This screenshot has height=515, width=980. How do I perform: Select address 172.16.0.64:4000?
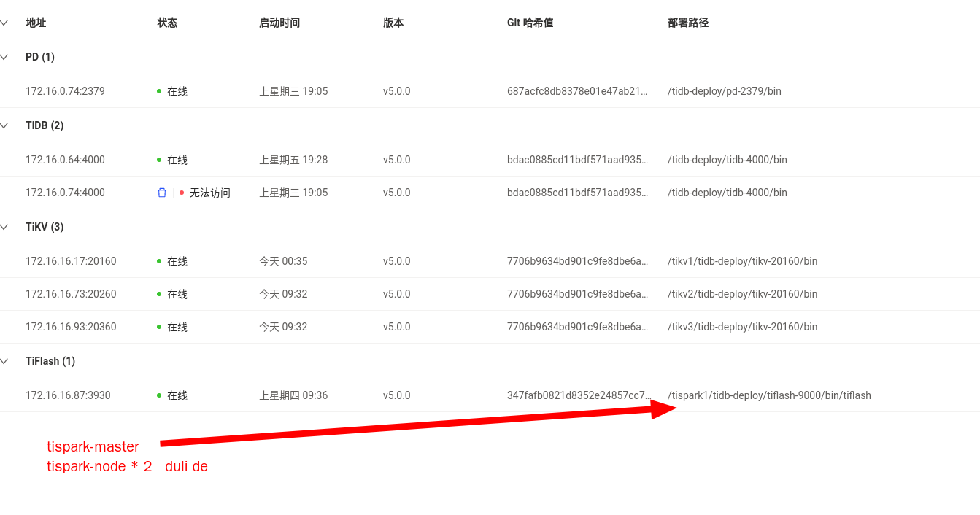(65, 160)
